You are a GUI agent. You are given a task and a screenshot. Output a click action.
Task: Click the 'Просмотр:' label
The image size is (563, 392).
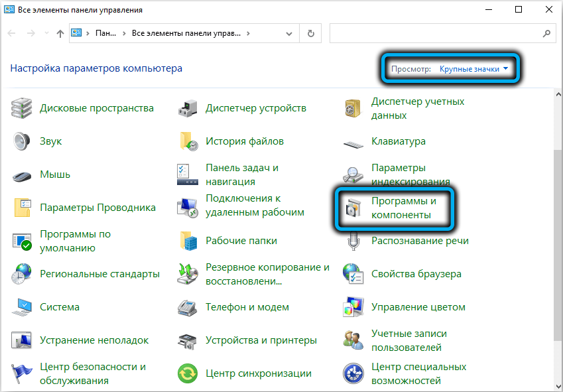[410, 68]
